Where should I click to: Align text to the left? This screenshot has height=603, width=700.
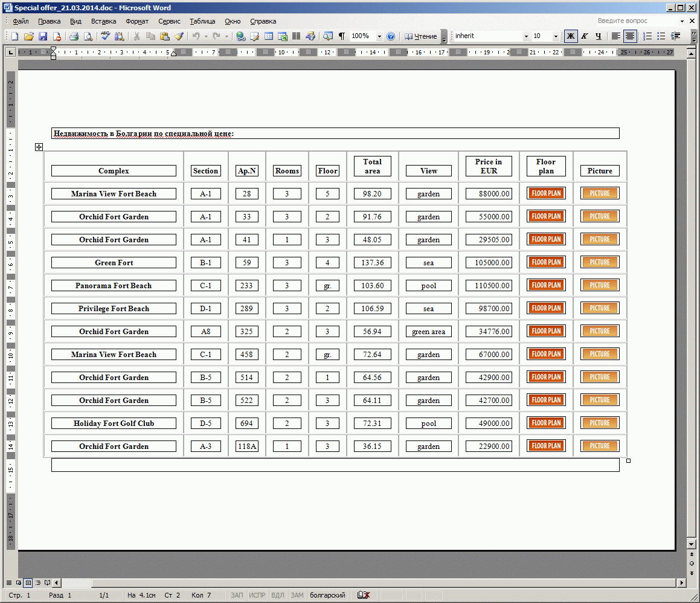[x=615, y=36]
